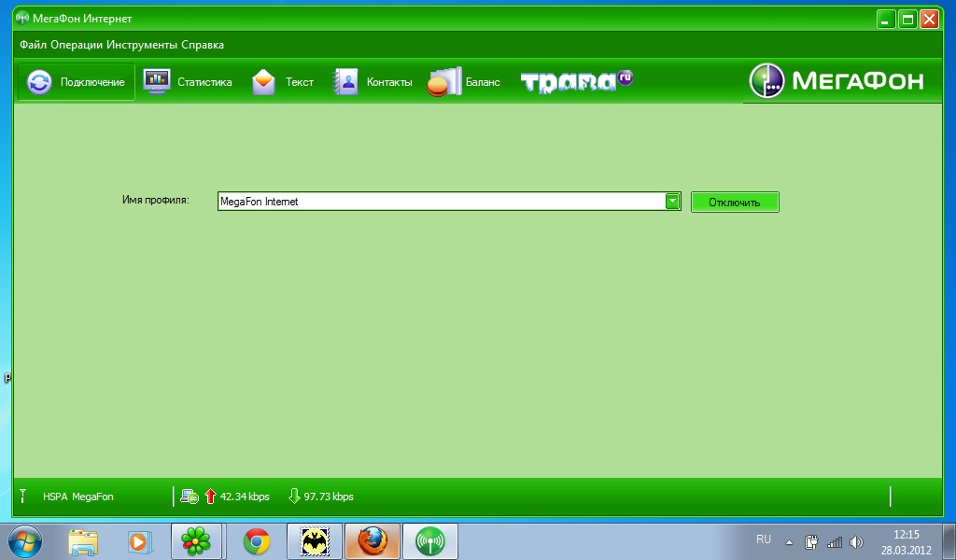The image size is (956, 560).
Task: Open Windows Explorer from the taskbar
Action: tap(83, 541)
